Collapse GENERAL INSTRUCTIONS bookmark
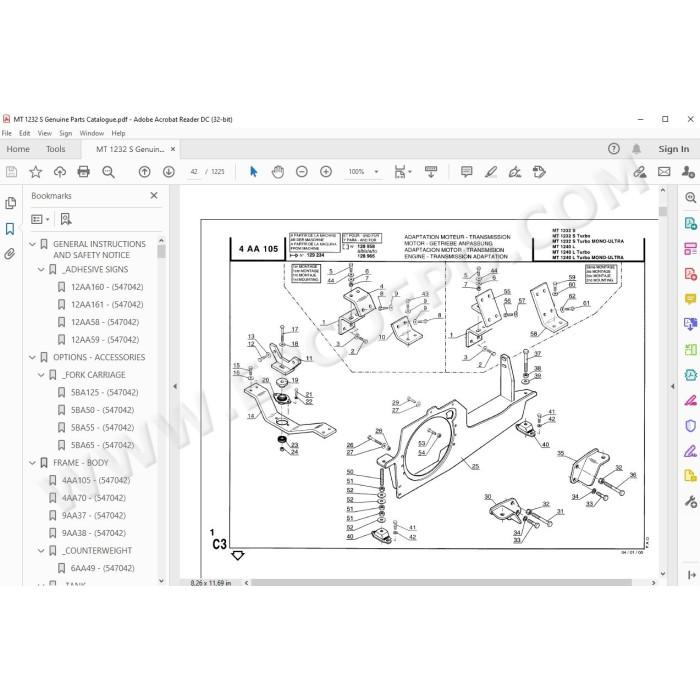This screenshot has width=700, height=700. 32,244
